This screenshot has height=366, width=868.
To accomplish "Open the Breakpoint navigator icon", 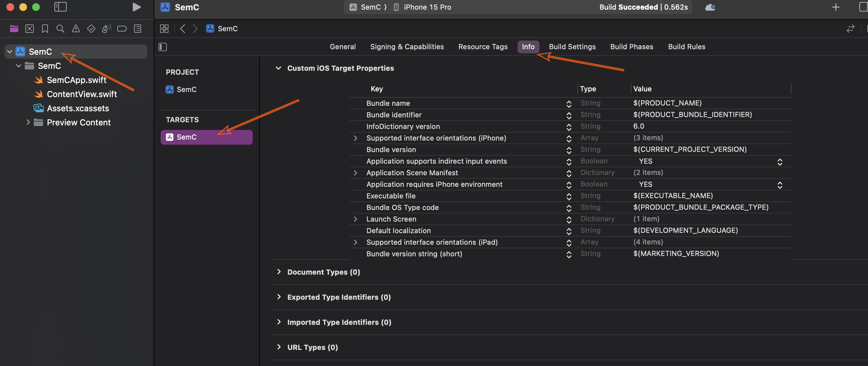I will [x=122, y=29].
